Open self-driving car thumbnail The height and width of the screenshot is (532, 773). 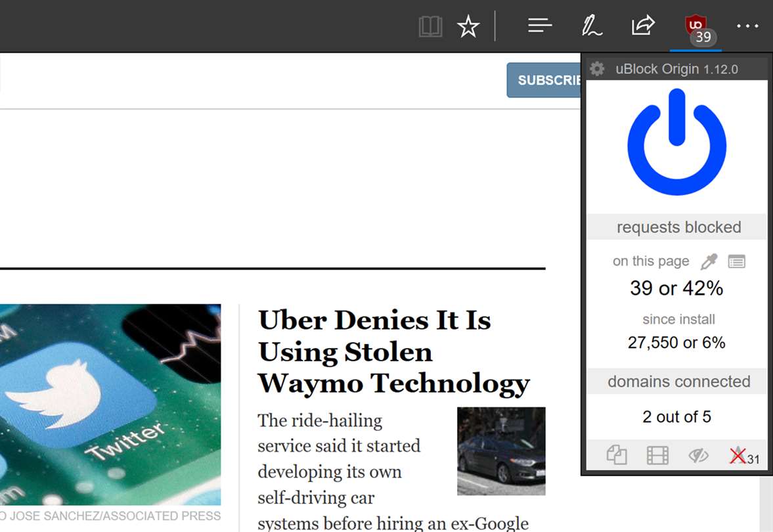click(x=501, y=451)
